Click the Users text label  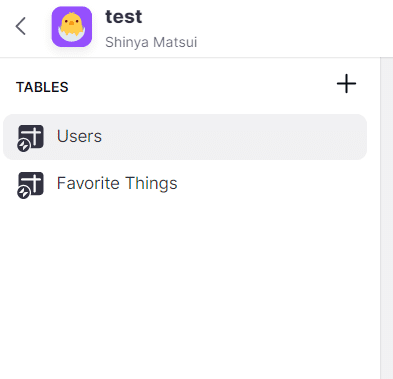click(79, 136)
